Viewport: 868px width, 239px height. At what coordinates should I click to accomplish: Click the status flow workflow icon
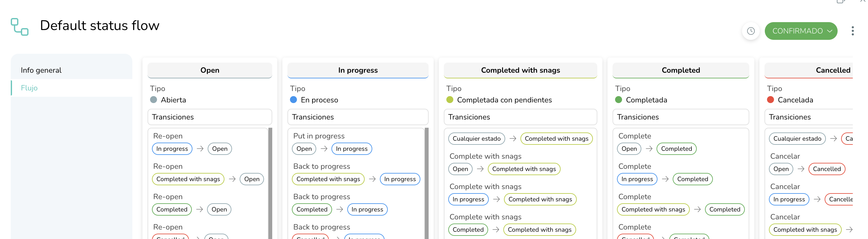pyautogui.click(x=20, y=27)
